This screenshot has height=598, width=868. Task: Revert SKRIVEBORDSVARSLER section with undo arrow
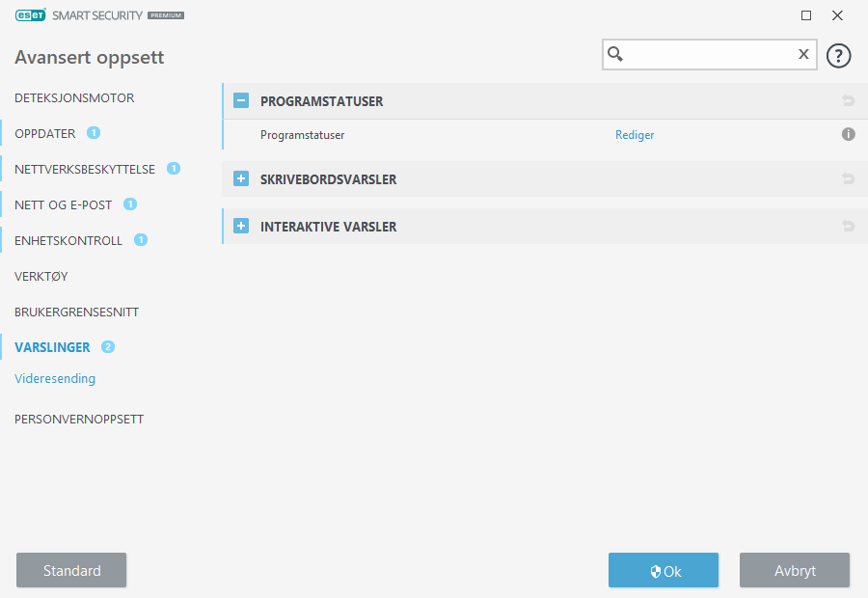[x=848, y=178]
